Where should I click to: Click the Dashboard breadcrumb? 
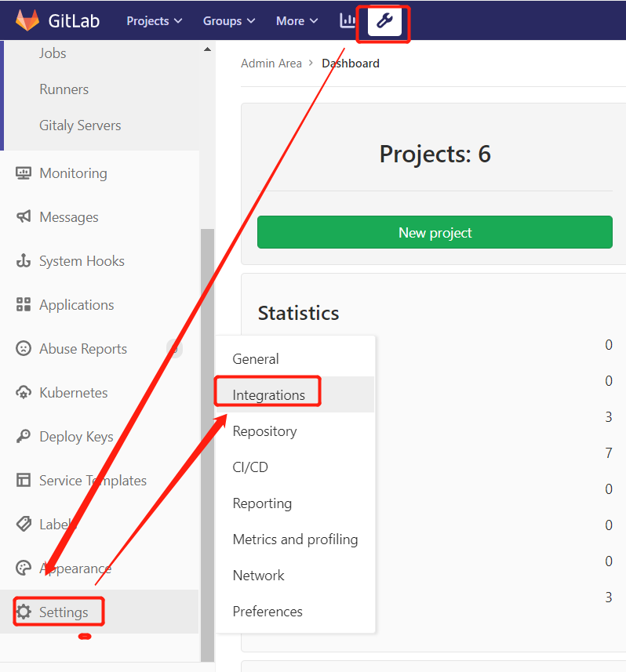(x=351, y=64)
